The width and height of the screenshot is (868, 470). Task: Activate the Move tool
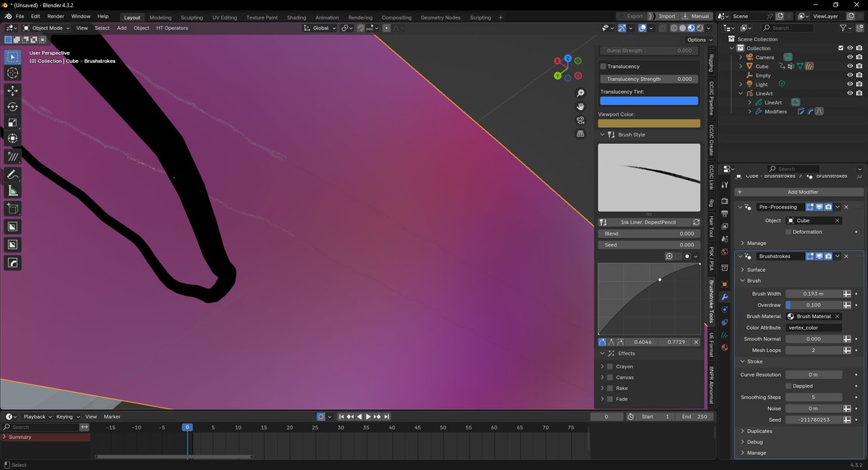point(12,90)
